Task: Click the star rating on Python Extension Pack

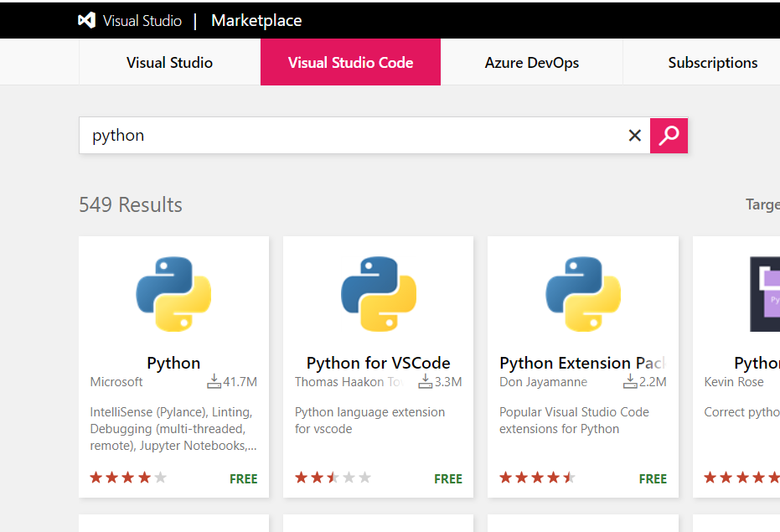Action: pyautogui.click(x=537, y=476)
